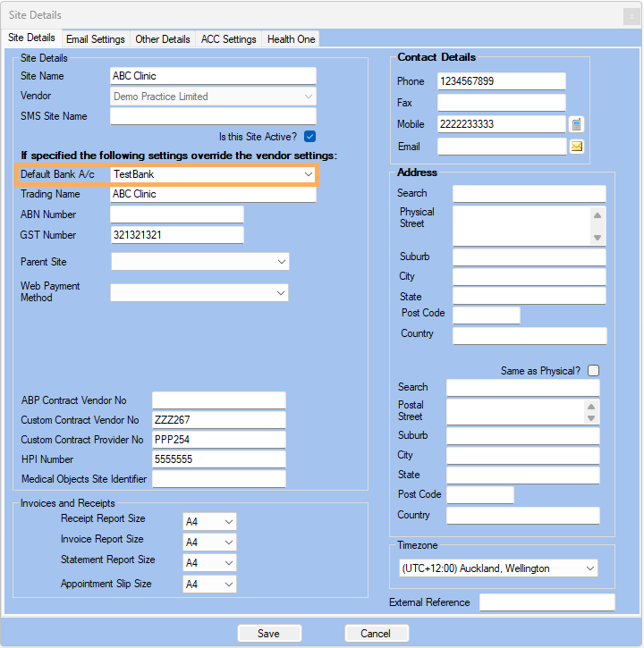
Task: Click the Save button
Action: tap(269, 633)
